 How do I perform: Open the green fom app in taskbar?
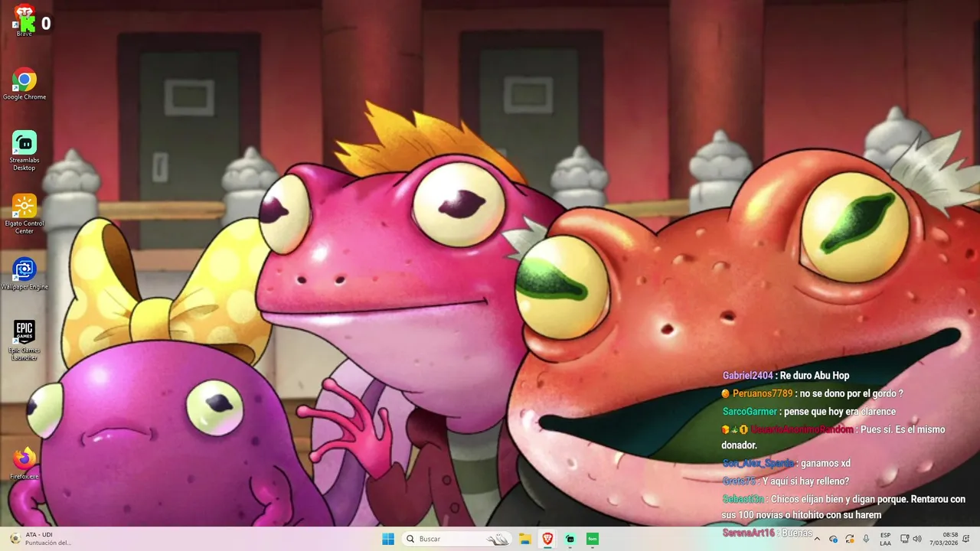pos(592,539)
